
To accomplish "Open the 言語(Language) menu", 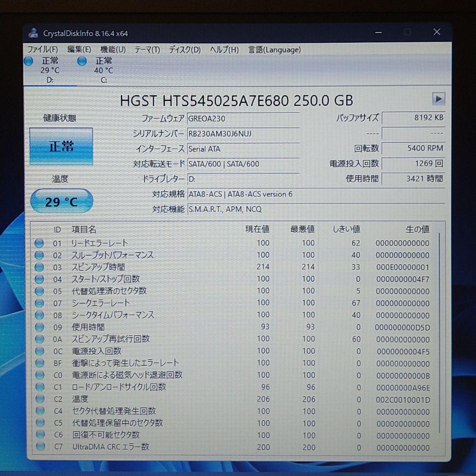I will point(275,49).
